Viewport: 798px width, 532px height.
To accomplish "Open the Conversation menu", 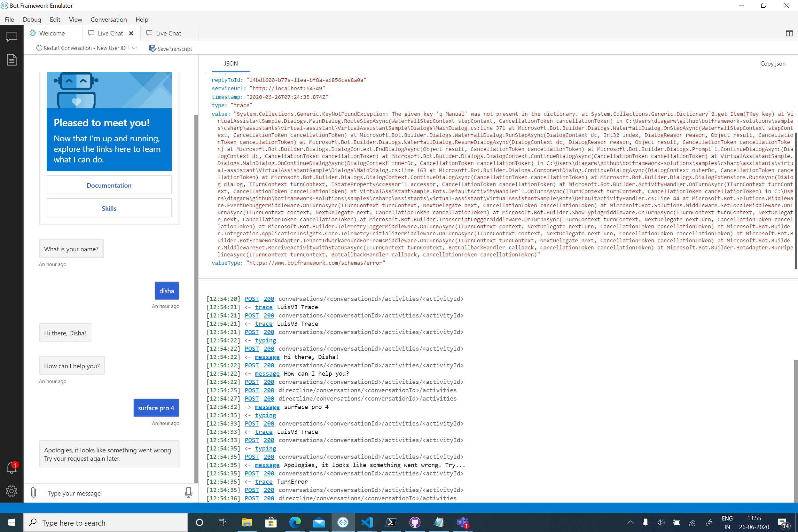I will pos(109,19).
